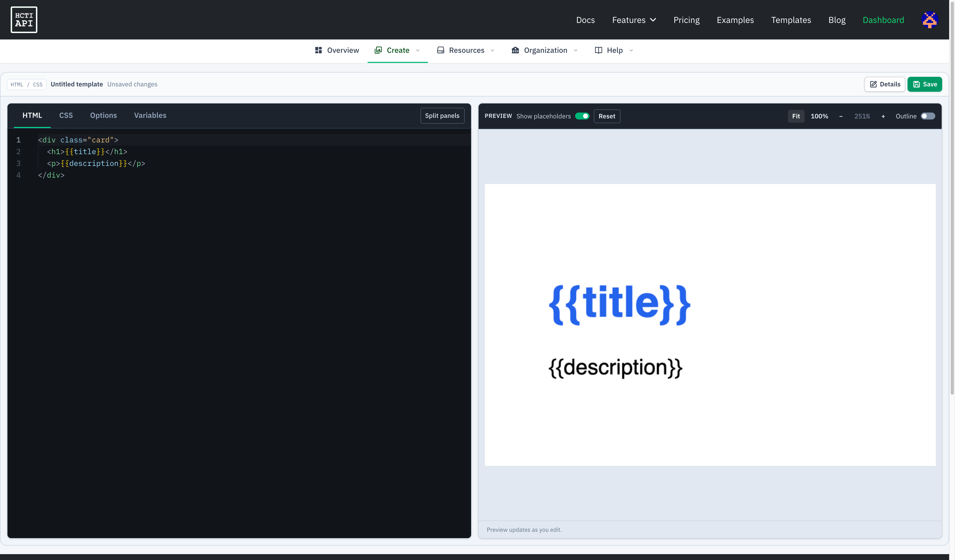This screenshot has height=560, width=955.
Task: Expand the Help menu chevron
Action: coord(631,50)
